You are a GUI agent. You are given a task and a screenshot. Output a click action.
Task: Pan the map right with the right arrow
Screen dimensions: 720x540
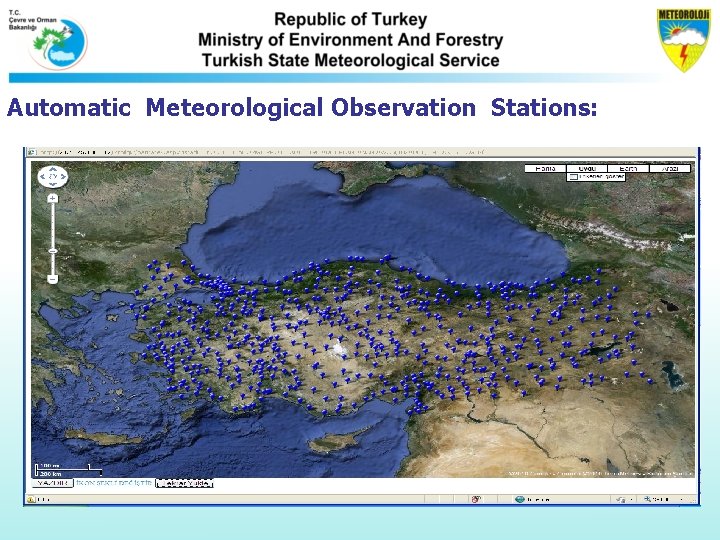coord(63,177)
